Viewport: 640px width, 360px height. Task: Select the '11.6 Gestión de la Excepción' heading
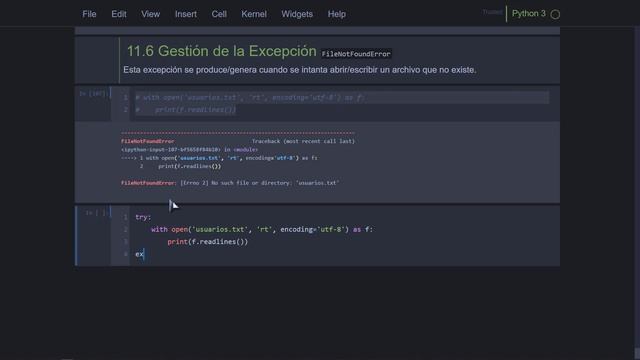[221, 51]
